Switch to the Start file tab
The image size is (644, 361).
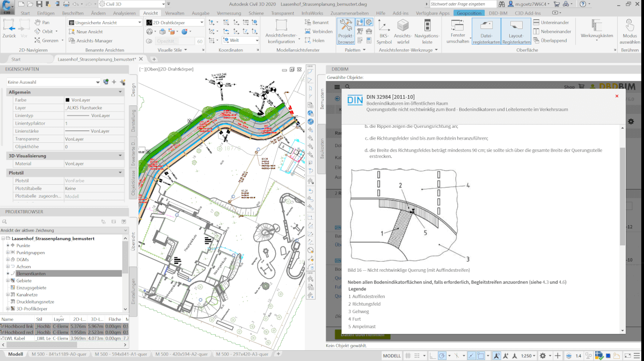point(16,59)
